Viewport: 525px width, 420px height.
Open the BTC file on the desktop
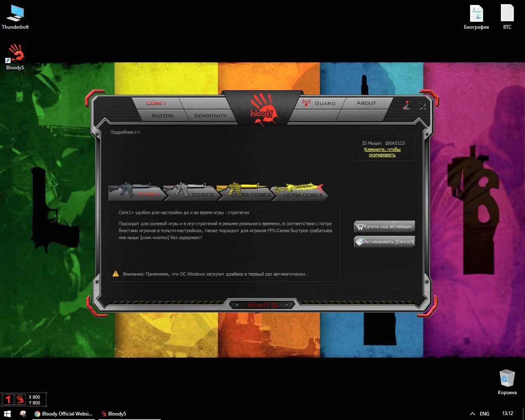[507, 17]
